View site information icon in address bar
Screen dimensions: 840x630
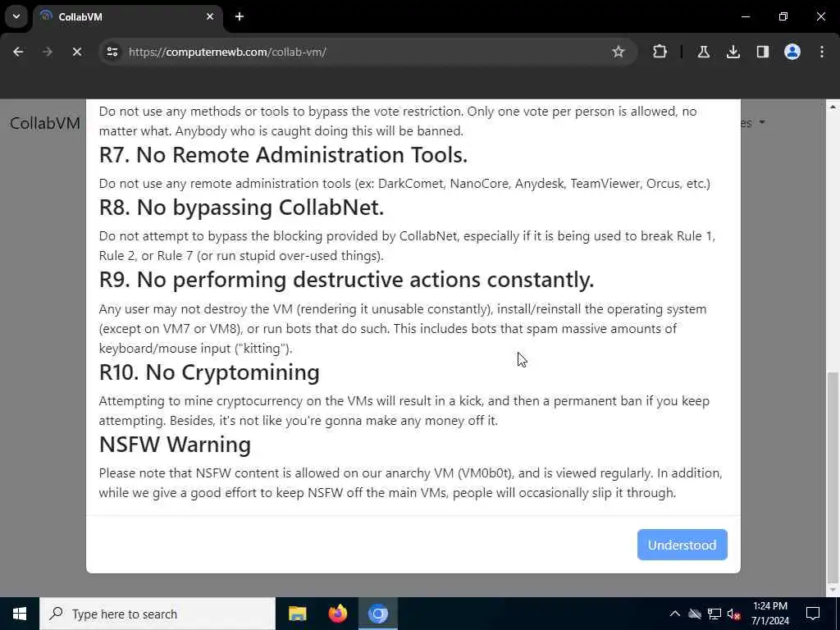112,52
